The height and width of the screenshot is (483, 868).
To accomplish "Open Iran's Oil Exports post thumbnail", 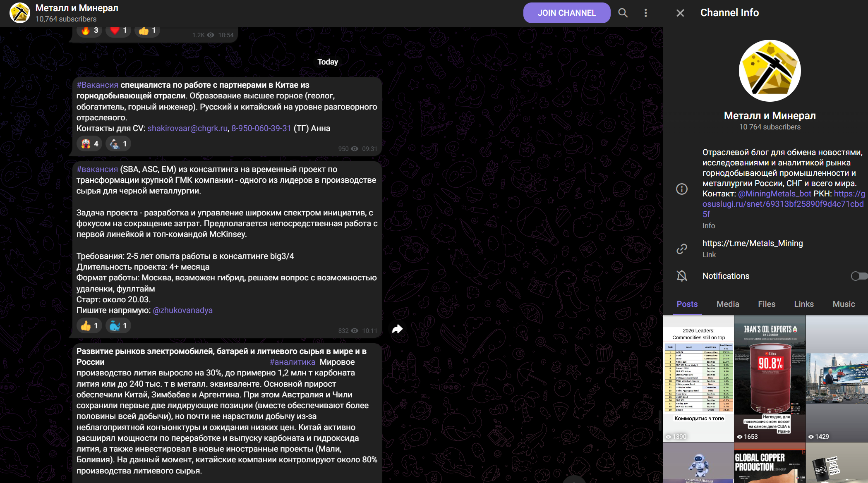I will click(770, 378).
